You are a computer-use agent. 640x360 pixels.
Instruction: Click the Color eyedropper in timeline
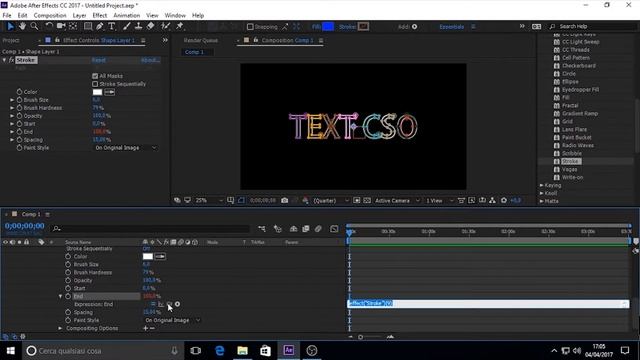click(160, 256)
